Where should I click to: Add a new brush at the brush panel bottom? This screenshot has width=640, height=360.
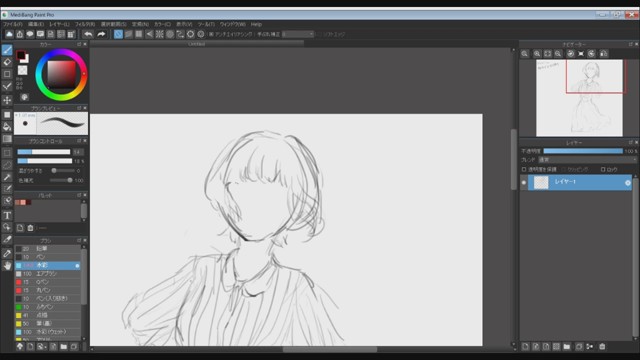point(30,347)
